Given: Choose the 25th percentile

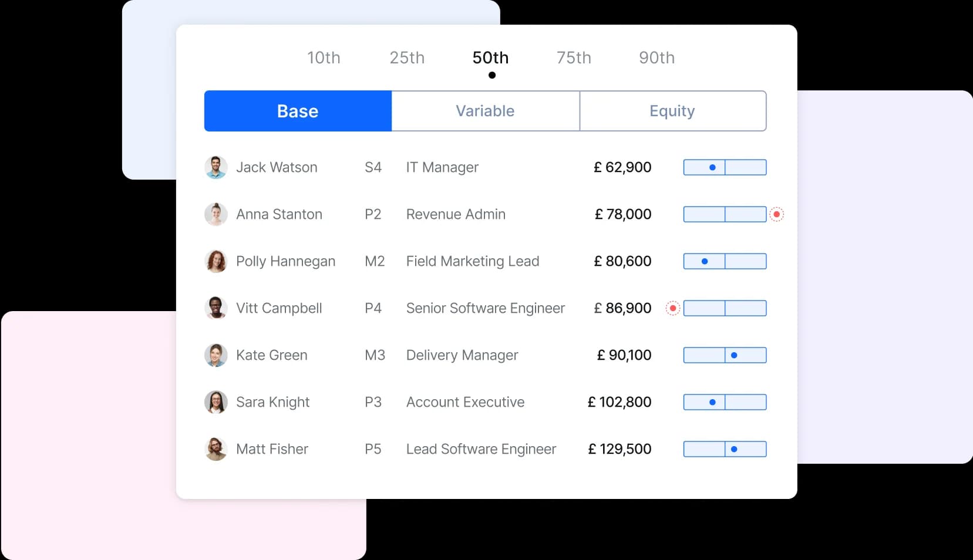Looking at the screenshot, I should [x=407, y=58].
